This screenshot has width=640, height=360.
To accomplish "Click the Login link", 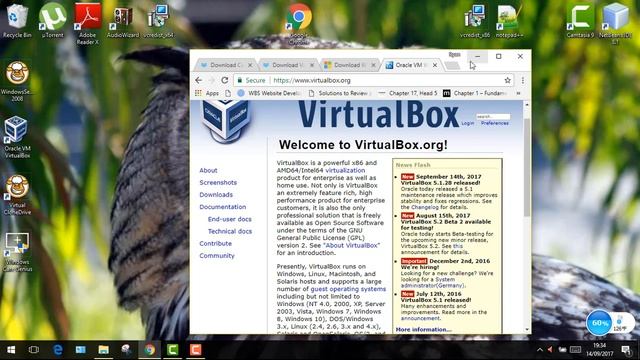I will click(468, 123).
